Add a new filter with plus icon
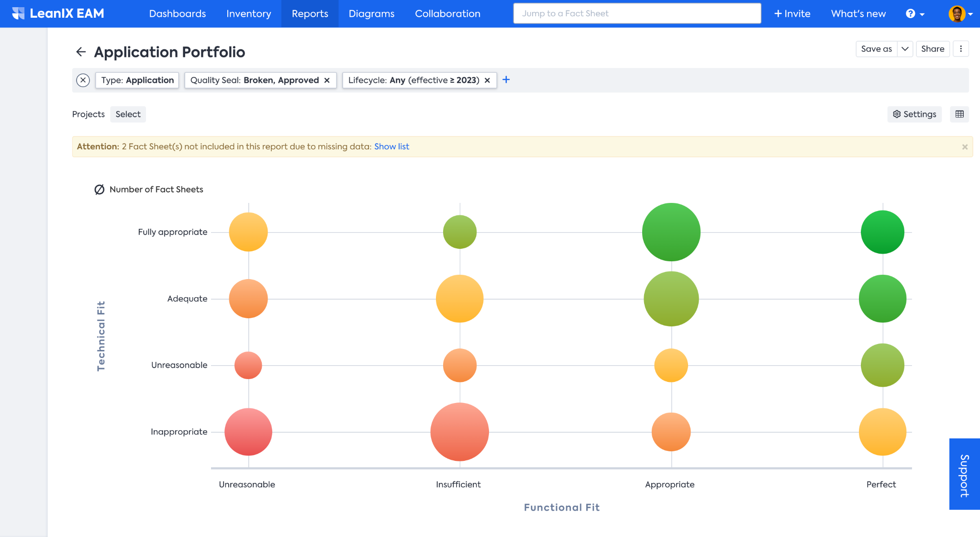 pyautogui.click(x=506, y=80)
